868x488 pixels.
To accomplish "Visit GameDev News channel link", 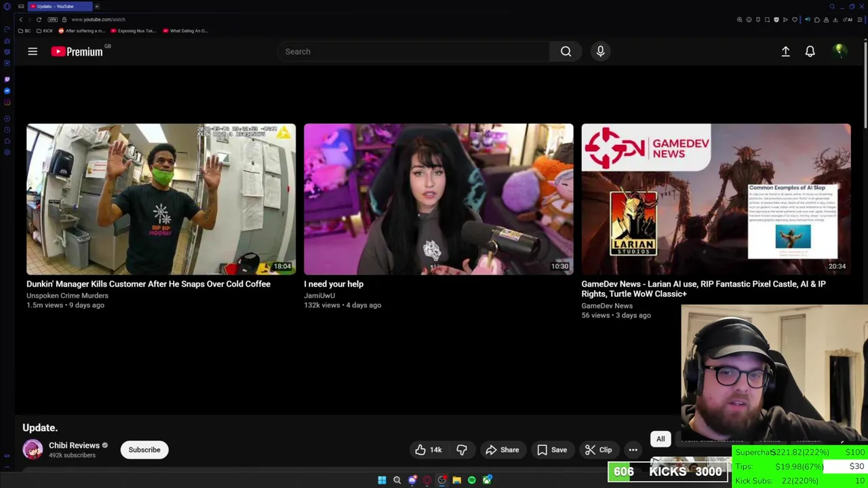I will pyautogui.click(x=607, y=306).
